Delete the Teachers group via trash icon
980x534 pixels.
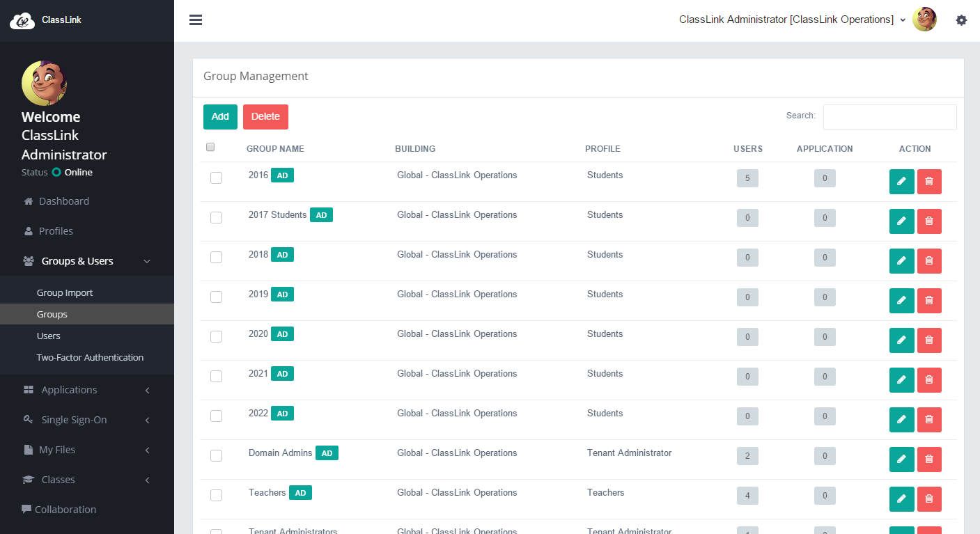pyautogui.click(x=929, y=499)
